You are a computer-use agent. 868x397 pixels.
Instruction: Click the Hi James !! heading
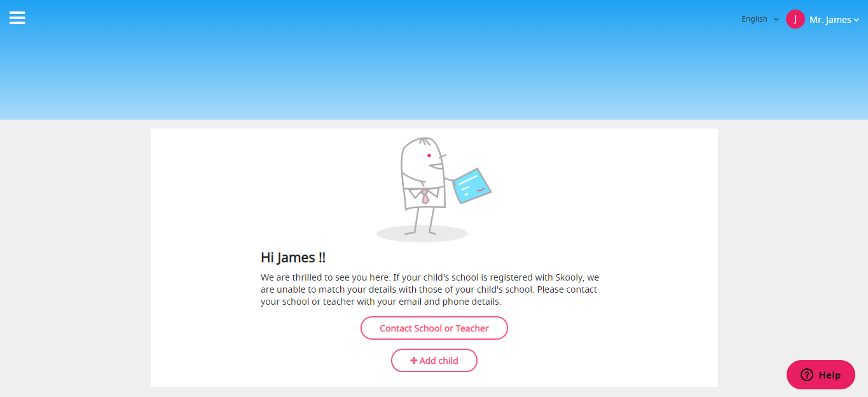293,258
